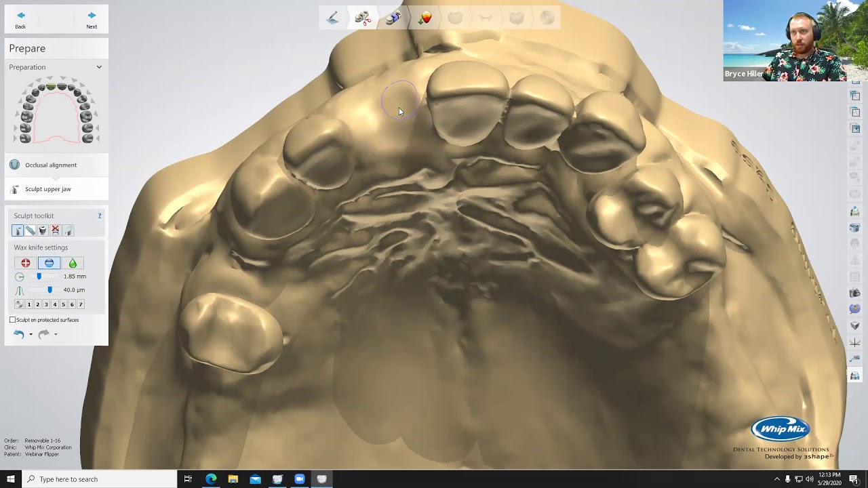868x488 pixels.
Task: Click the 40.0 µm level value
Action: [x=74, y=290]
